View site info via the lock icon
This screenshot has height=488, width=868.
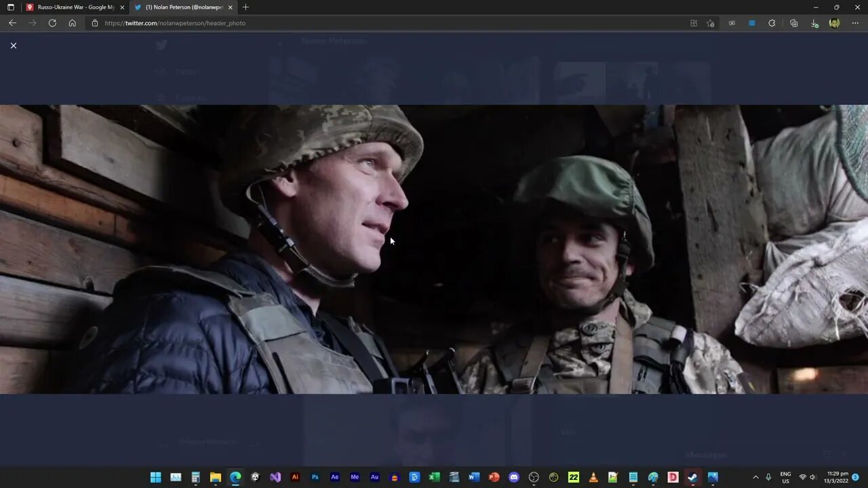click(95, 23)
